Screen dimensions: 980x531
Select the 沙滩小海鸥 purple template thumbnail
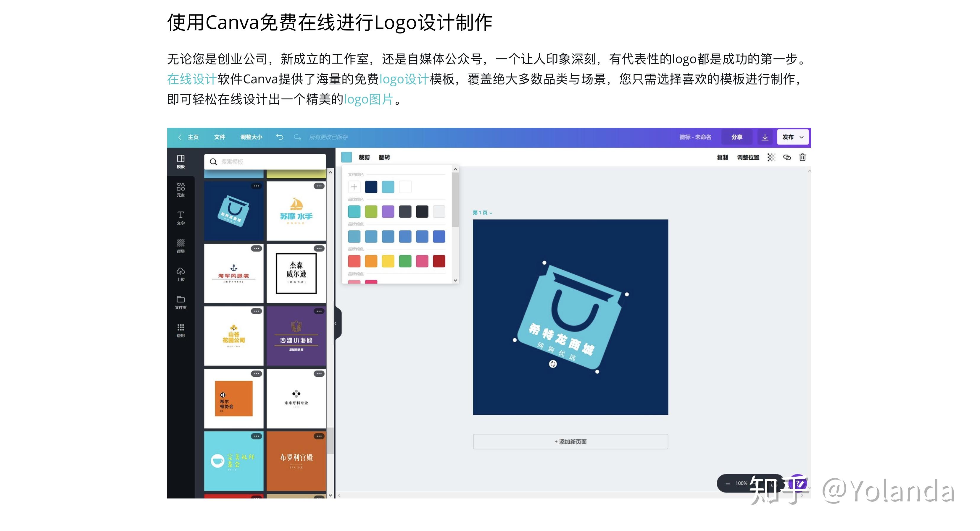point(296,336)
